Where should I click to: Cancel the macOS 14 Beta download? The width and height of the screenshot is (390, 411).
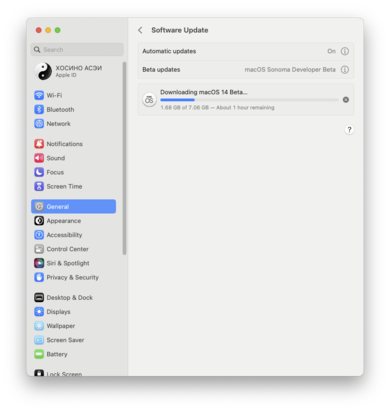[346, 100]
